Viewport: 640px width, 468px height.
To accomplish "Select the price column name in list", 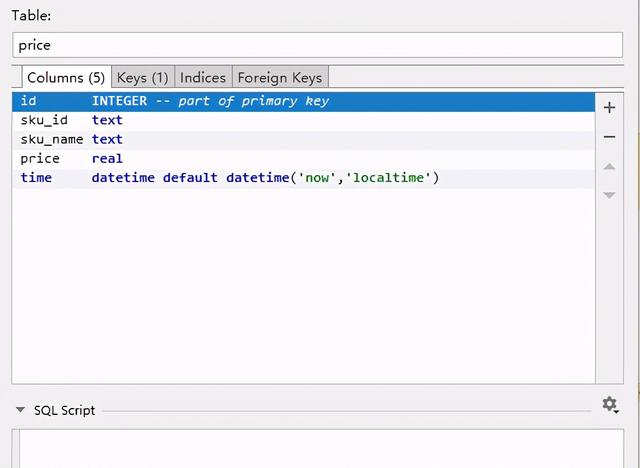I will coord(40,158).
